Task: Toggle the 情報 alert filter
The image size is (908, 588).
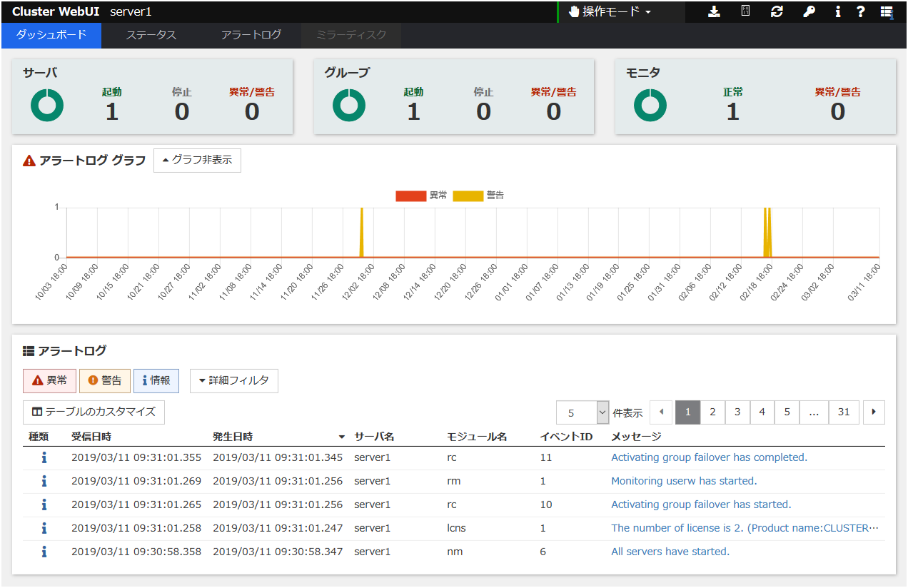Action: [156, 380]
